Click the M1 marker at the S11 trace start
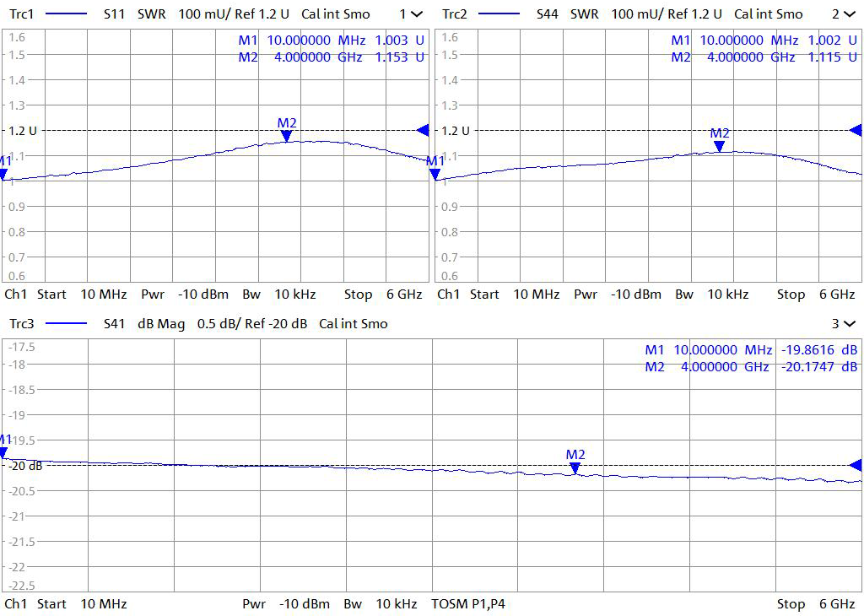864x616 pixels. click(4, 174)
